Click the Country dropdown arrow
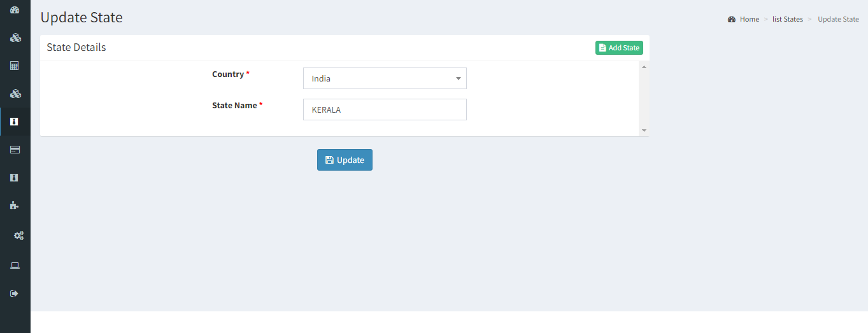 point(458,79)
